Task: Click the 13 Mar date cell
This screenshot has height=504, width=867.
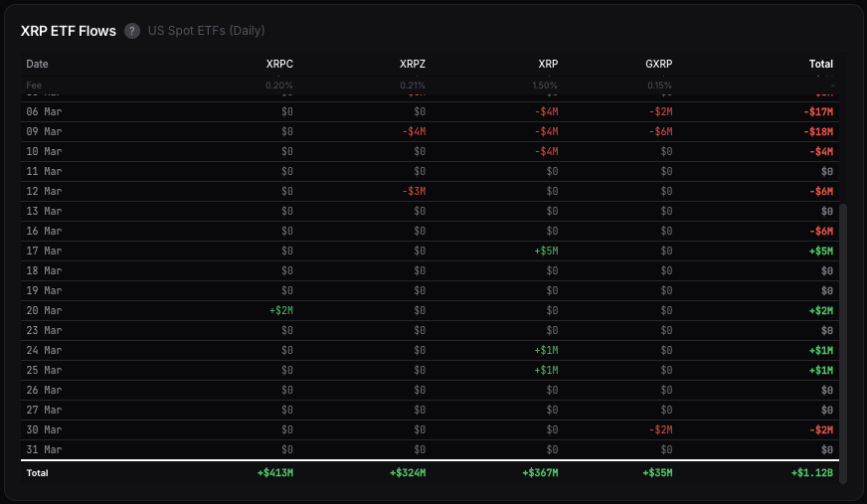Action: pos(44,211)
